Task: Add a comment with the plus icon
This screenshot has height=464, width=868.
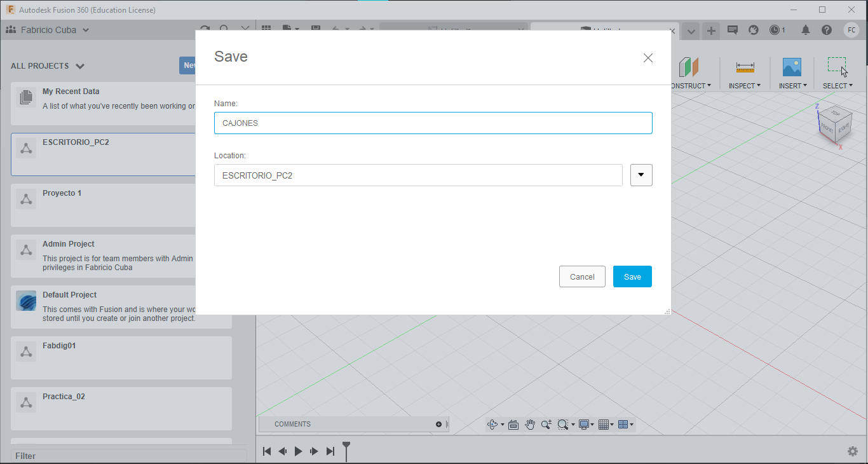Action: [x=438, y=424]
